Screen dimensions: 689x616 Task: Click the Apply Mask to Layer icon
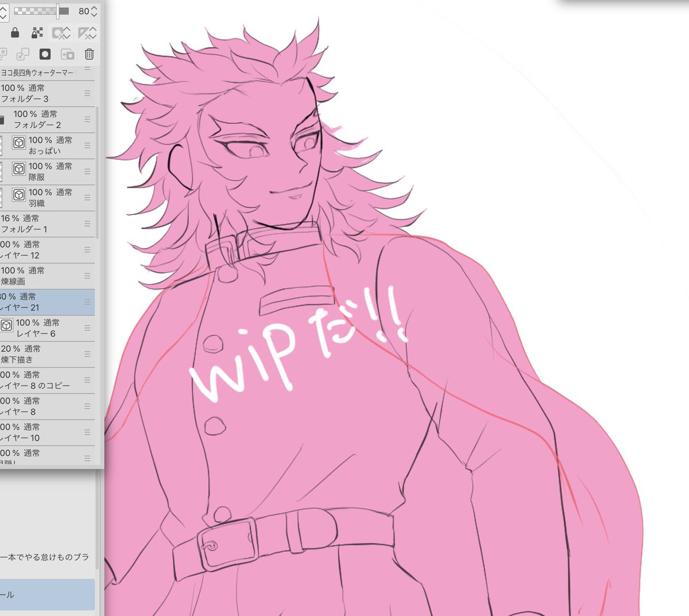pyautogui.click(x=68, y=54)
